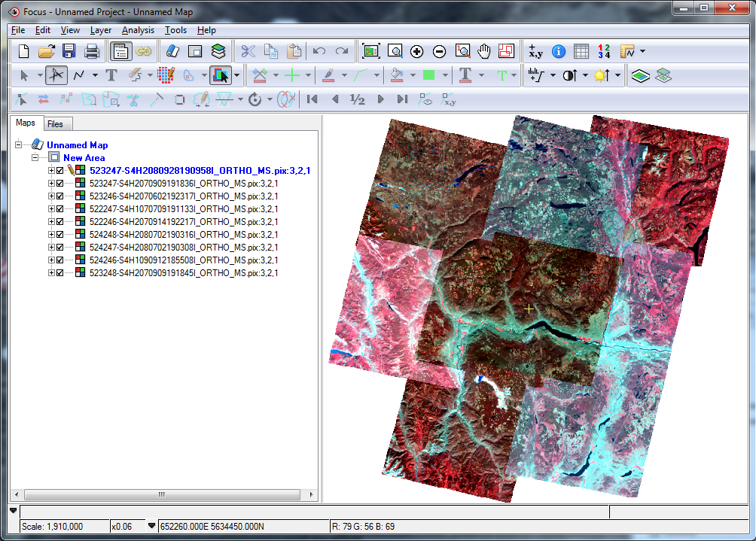Open the status bar black triangle dropdown
756x541 pixels.
click(13, 511)
